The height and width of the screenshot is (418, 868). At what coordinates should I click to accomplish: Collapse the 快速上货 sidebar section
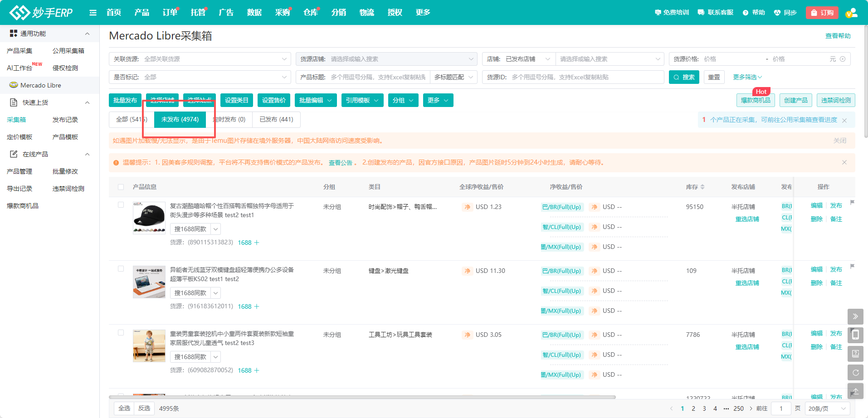click(88, 102)
